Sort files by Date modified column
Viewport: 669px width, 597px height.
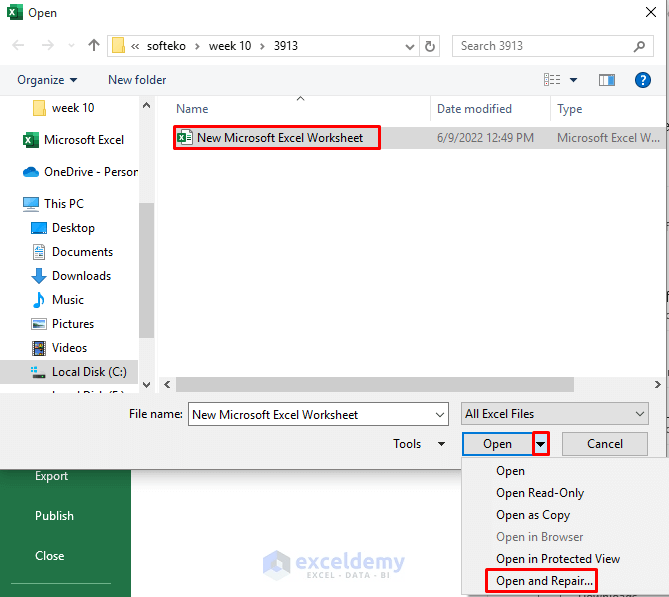point(474,109)
